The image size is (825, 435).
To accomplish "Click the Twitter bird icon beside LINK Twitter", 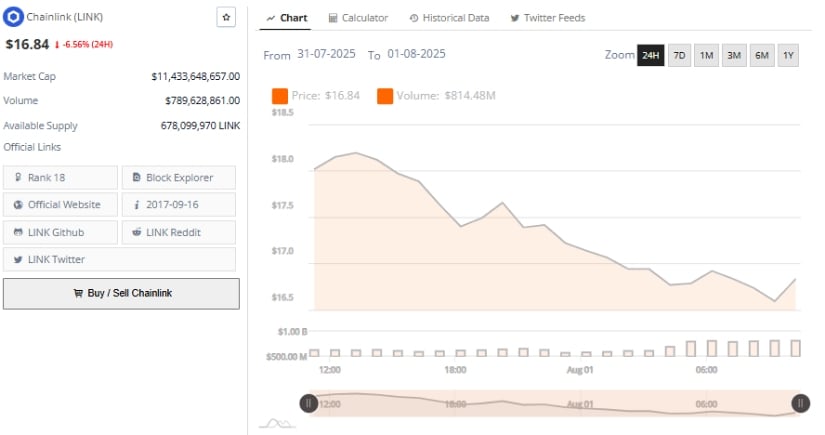I will pyautogui.click(x=18, y=259).
